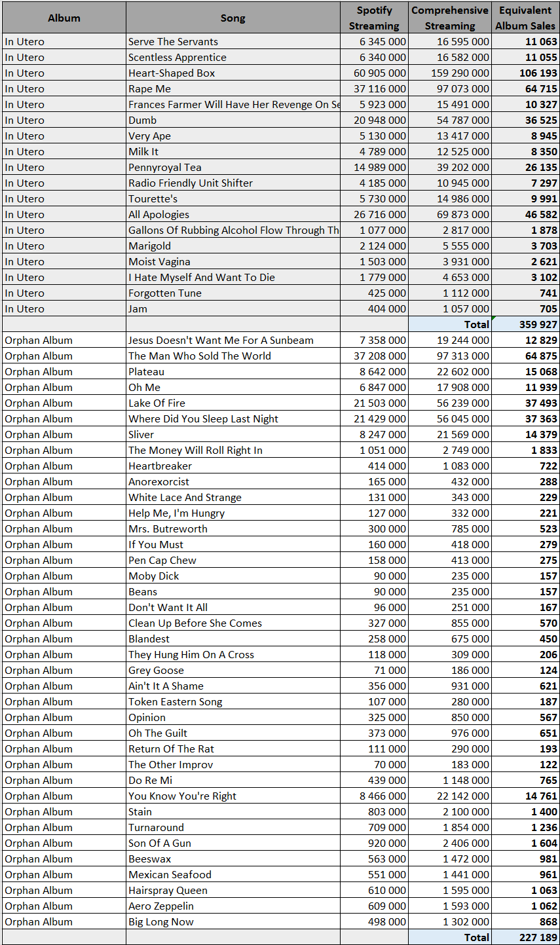Select the Mrs. Butreworth song cell

[233, 528]
